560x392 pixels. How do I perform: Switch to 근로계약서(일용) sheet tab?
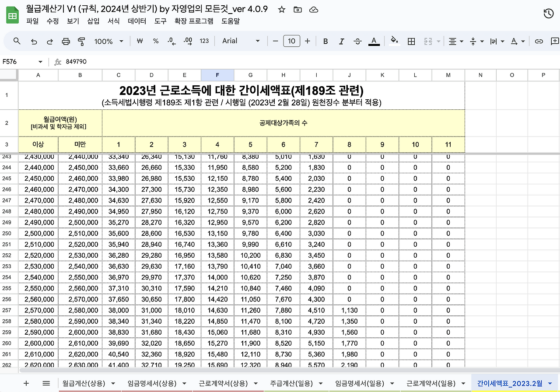click(x=431, y=384)
